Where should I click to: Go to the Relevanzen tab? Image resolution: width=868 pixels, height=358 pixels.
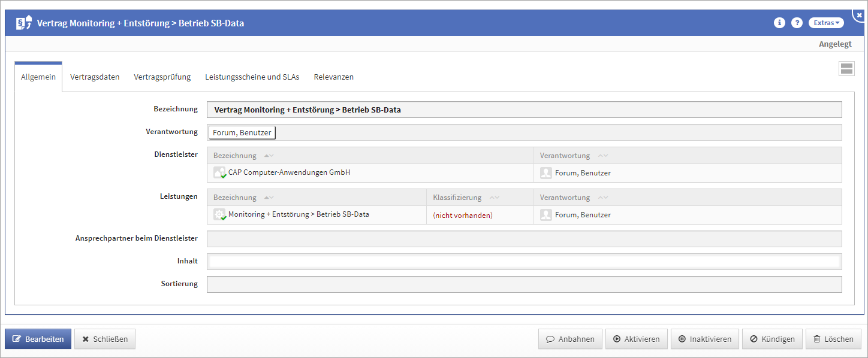[333, 77]
